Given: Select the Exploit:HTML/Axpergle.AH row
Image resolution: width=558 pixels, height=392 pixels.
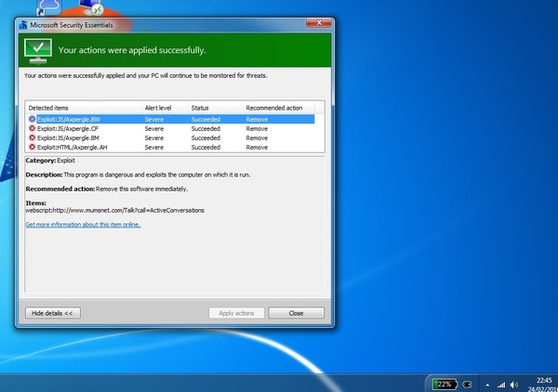Looking at the screenshot, I should point(171,147).
